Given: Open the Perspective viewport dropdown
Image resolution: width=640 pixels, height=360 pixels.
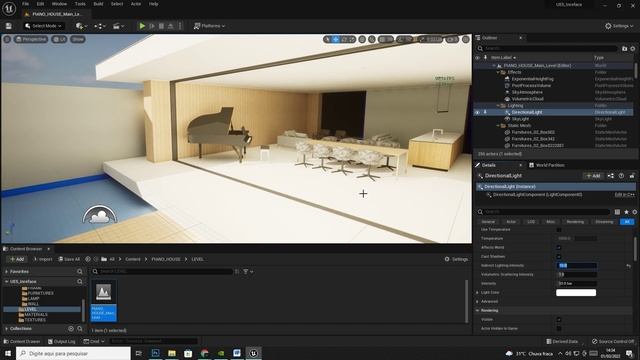Looking at the screenshot, I should click(x=31, y=39).
